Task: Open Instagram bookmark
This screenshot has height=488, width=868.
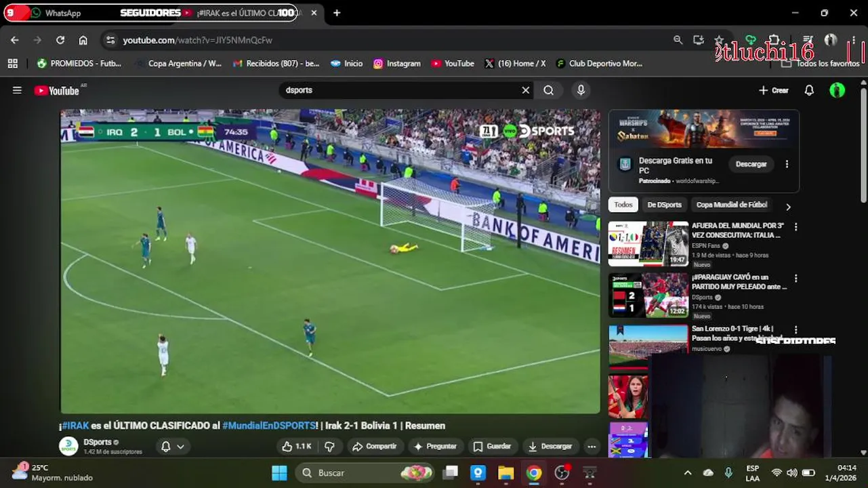Action: point(397,63)
